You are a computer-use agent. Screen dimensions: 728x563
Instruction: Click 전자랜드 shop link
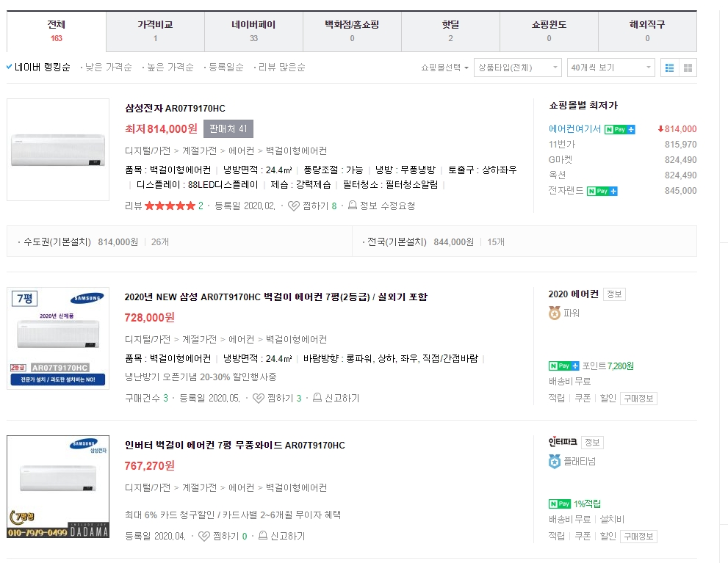[x=566, y=191]
